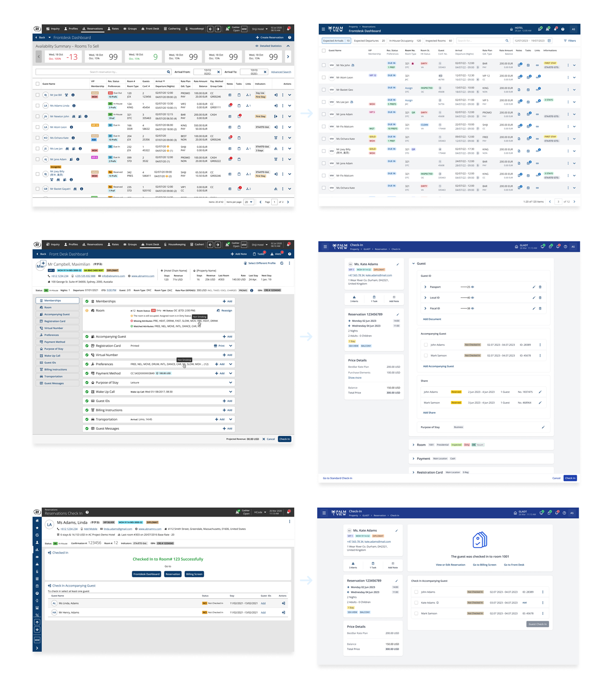Tick checkbox for Mr Nix John row

324,65
